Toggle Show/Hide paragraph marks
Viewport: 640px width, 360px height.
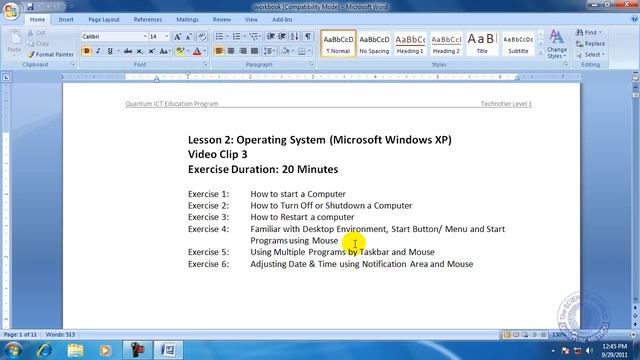(308, 37)
